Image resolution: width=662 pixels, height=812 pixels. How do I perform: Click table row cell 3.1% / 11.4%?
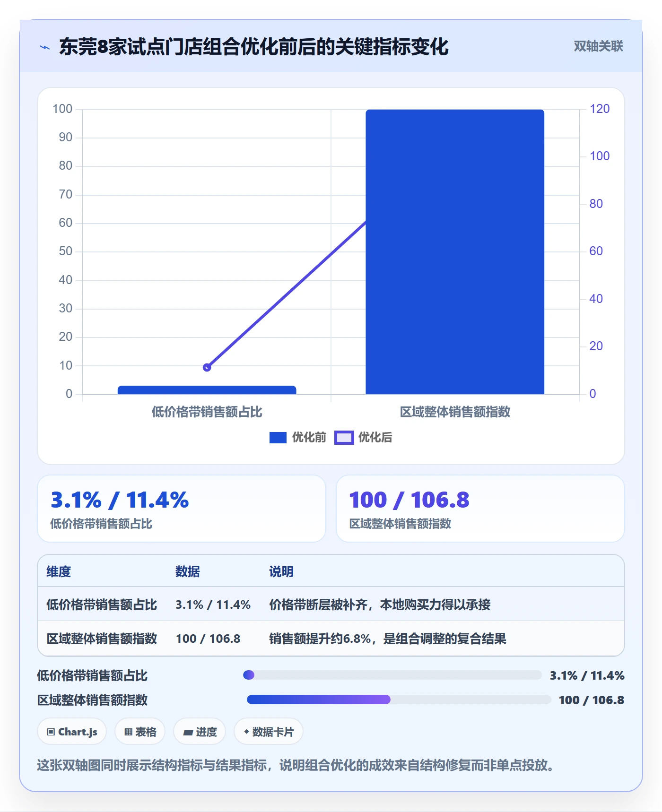213,605
